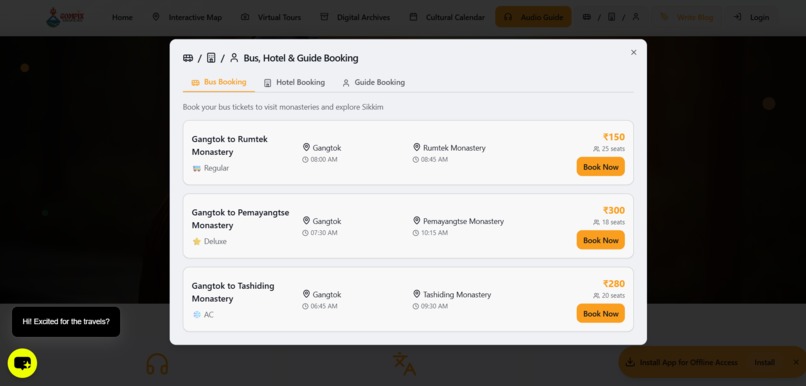Click the 'Gangtok to Pemayangtse Monastery' title

coord(241,219)
